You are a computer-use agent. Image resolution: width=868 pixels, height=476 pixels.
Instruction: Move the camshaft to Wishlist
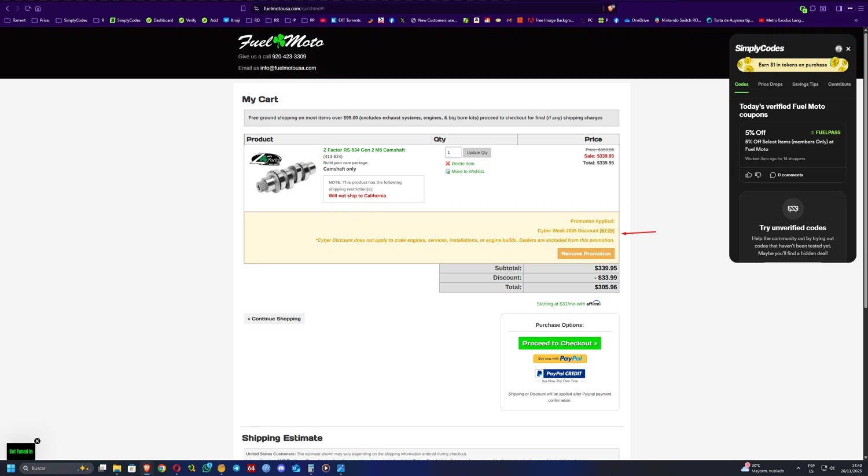(464, 172)
